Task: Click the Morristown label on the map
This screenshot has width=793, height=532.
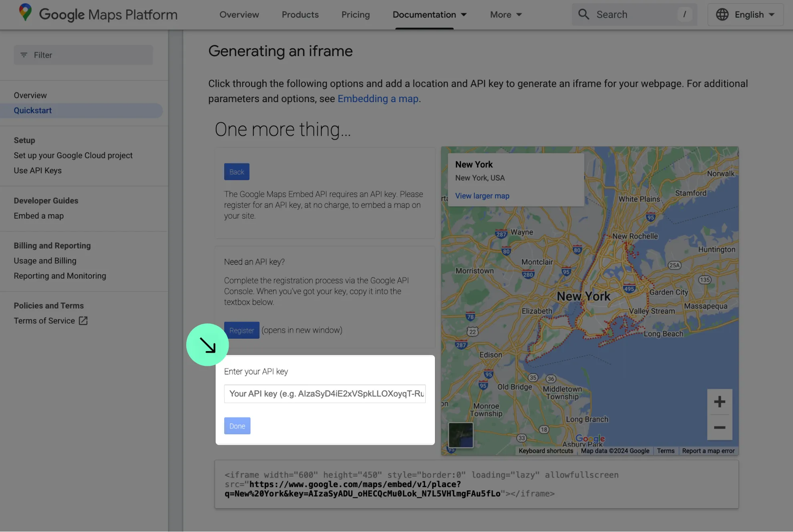Action: coord(475,271)
